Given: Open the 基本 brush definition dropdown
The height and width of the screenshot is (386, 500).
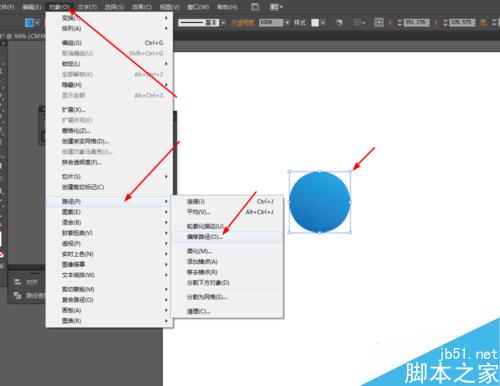Looking at the screenshot, I should (x=223, y=23).
